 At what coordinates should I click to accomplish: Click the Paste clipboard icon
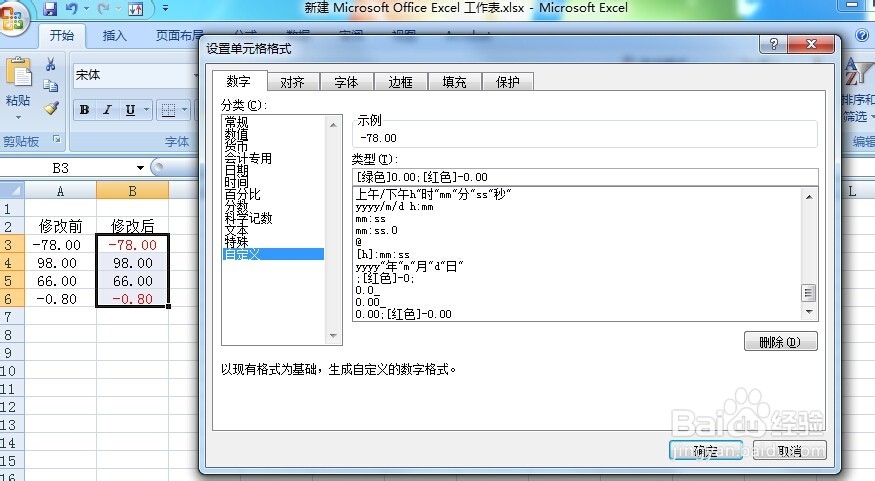tap(18, 72)
